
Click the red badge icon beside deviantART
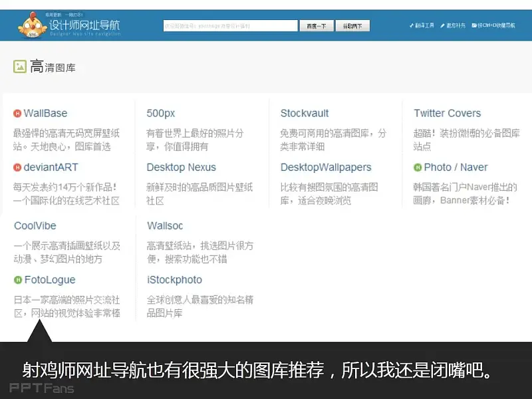coord(17,168)
